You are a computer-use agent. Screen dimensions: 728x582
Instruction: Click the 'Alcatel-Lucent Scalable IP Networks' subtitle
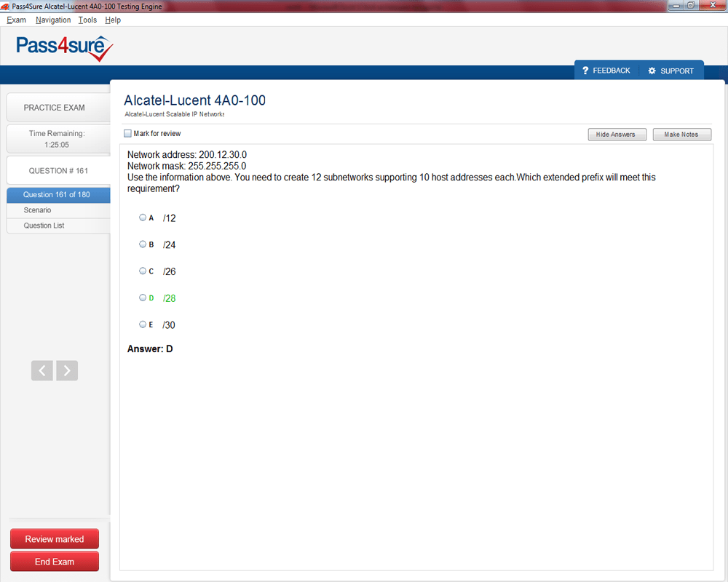(x=174, y=114)
